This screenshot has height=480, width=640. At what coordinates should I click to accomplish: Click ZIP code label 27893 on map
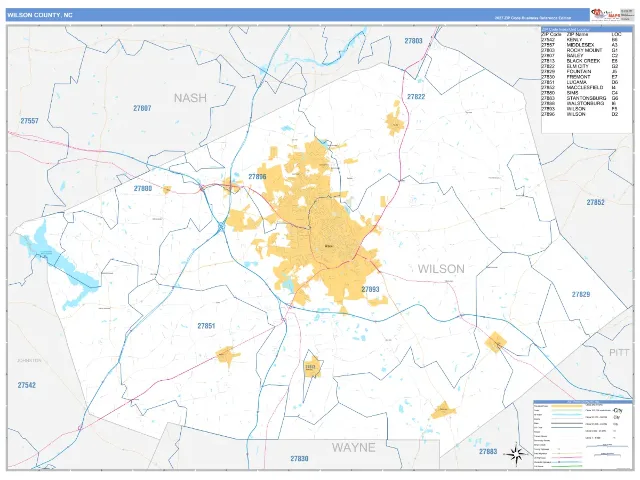370,289
